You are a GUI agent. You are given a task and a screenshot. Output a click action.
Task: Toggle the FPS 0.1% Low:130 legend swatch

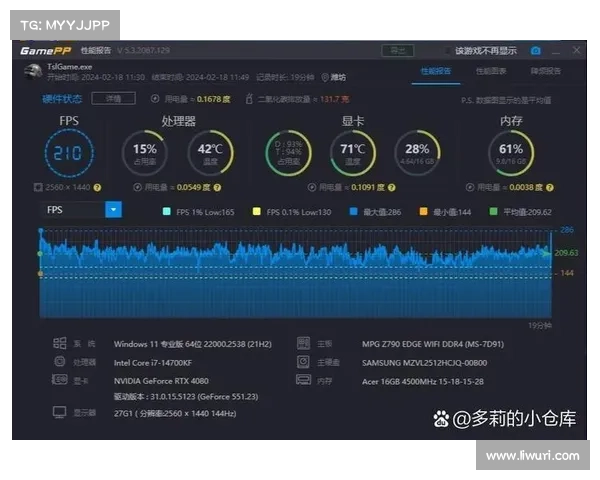coord(256,211)
